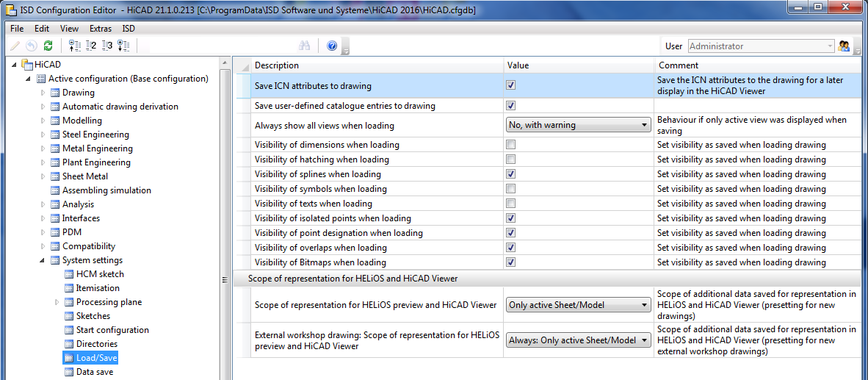
Task: Click the Sketches table icon
Action: coord(69,316)
